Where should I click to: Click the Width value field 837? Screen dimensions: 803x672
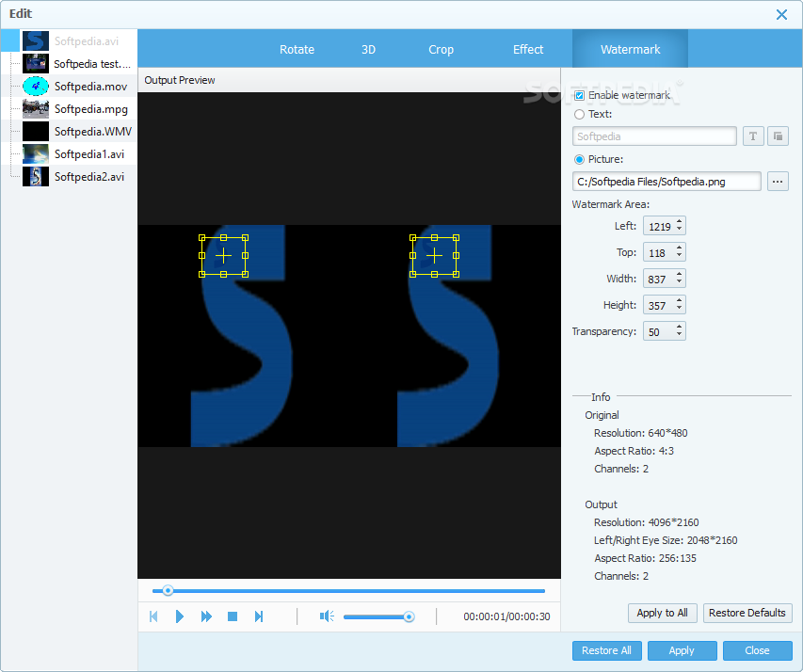click(660, 279)
